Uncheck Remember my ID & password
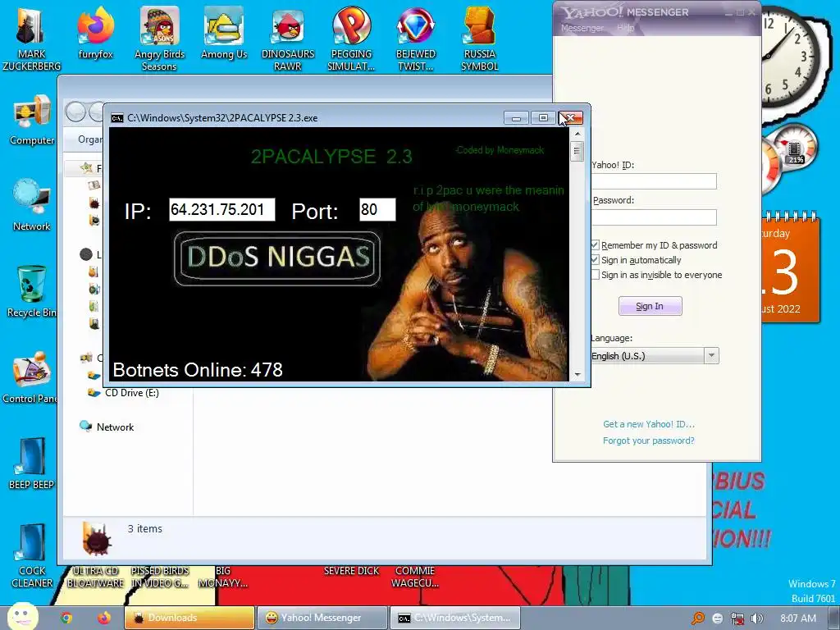The image size is (840, 630). coord(596,244)
